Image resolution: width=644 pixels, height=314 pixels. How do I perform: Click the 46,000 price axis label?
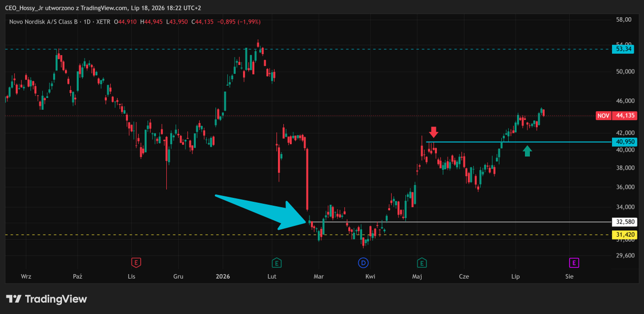tap(624, 101)
